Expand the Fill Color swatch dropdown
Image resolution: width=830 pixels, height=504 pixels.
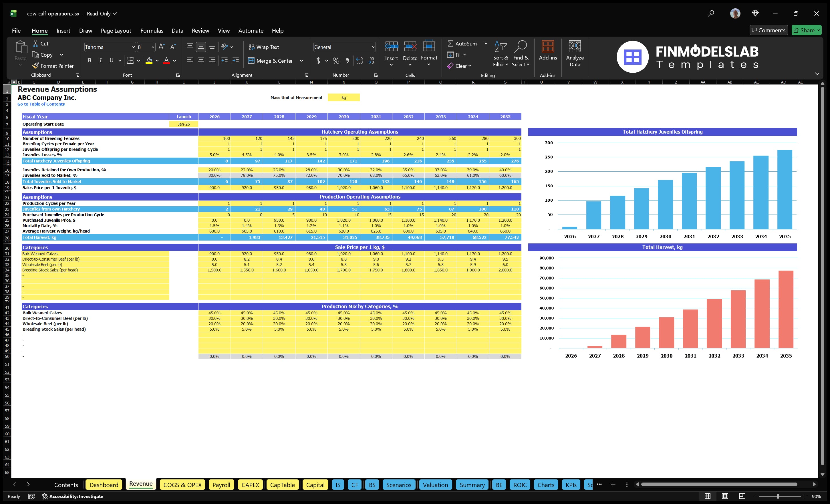point(157,61)
